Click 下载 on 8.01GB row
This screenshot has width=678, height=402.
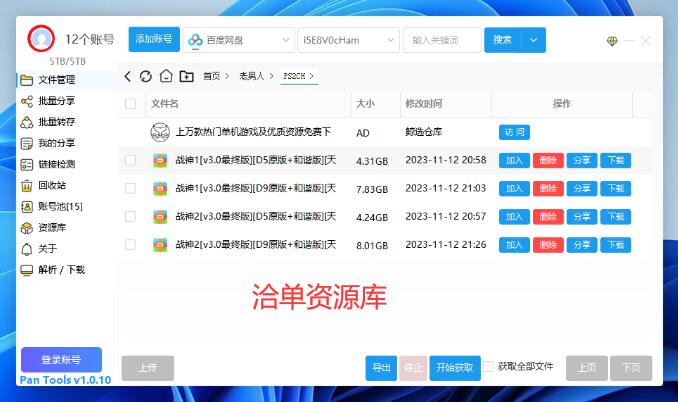(x=616, y=245)
